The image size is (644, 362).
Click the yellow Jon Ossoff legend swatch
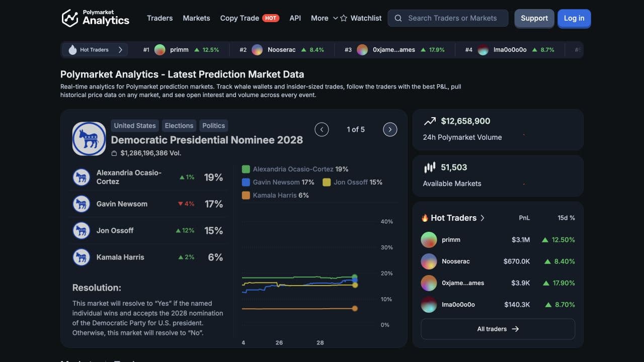pos(327,182)
